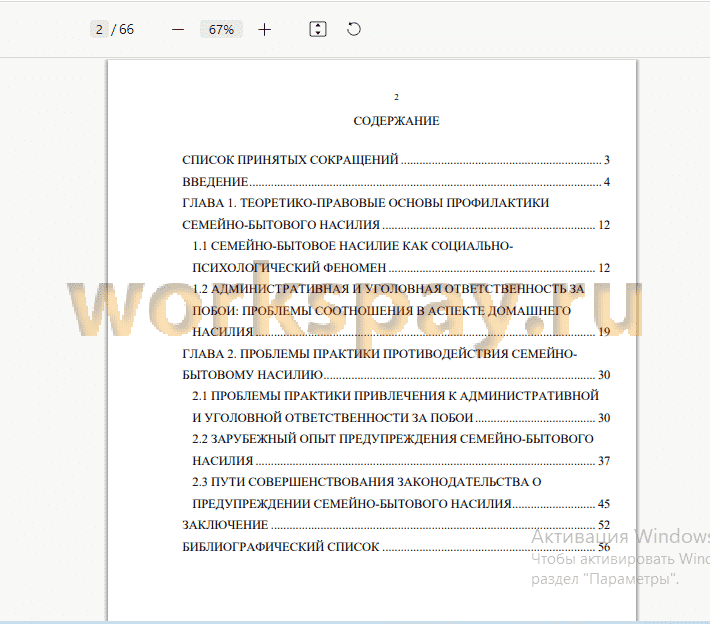710x624 pixels.
Task: Click the page number '2' header on the page
Action: point(396,97)
